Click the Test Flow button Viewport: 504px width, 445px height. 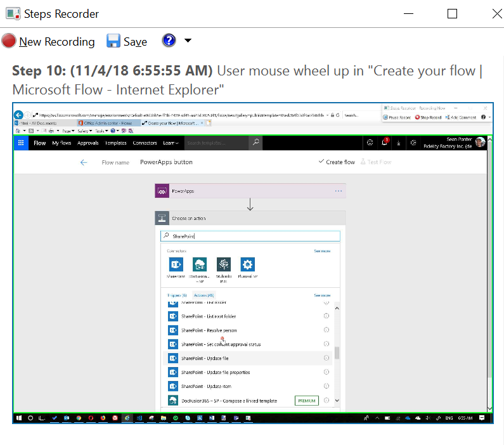(x=376, y=162)
